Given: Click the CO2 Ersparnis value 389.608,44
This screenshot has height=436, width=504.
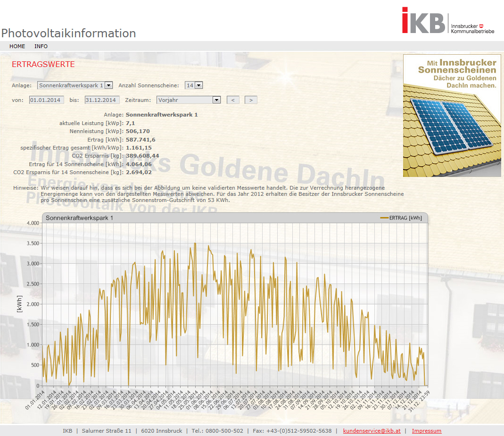Looking at the screenshot, I should [x=142, y=156].
